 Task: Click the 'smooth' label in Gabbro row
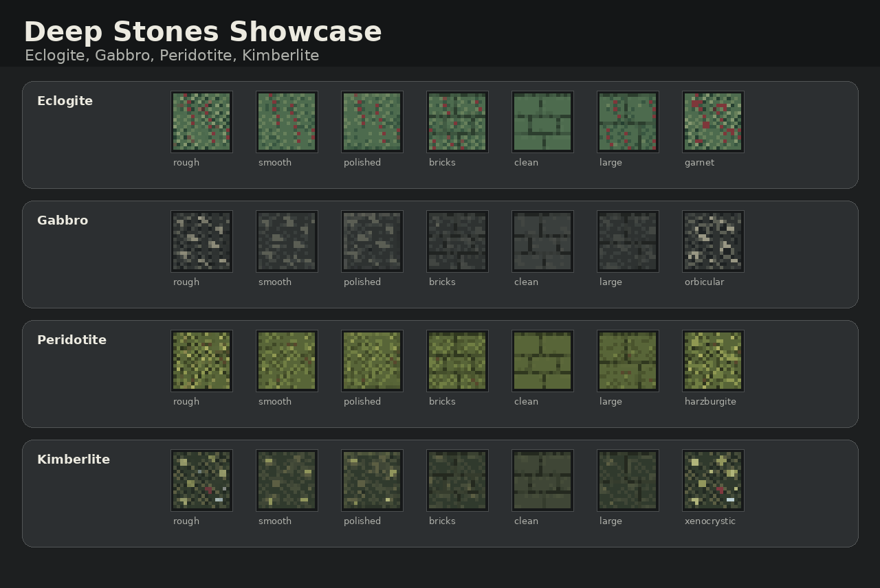pyautogui.click(x=275, y=282)
